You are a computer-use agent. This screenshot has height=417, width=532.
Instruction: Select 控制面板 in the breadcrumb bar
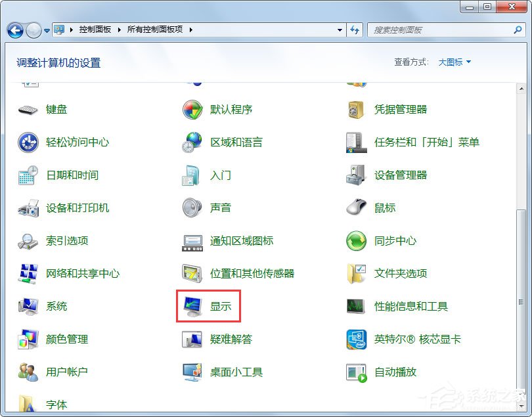(x=94, y=30)
